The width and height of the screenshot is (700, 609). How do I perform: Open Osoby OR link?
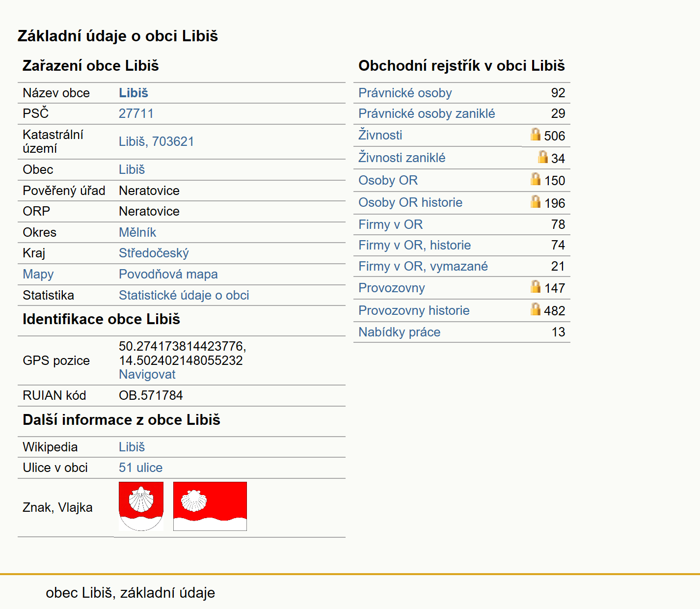(388, 180)
